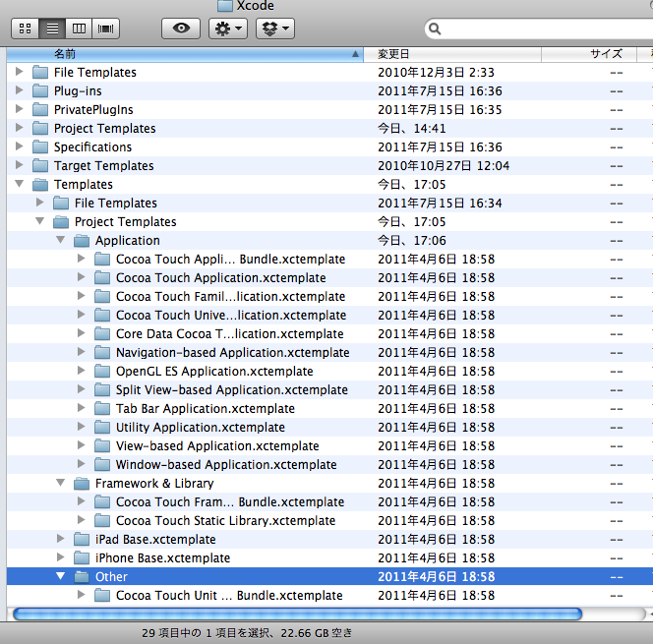Click the nested Project Templates row name

click(x=125, y=222)
